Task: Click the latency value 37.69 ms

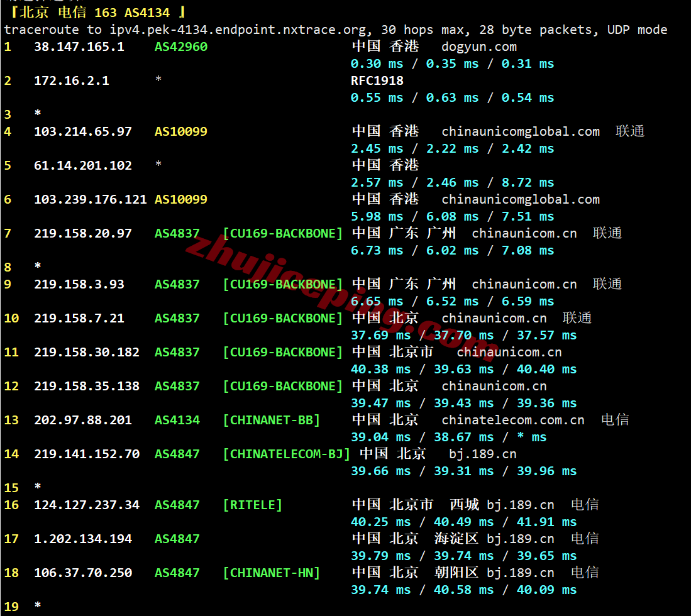Action: coord(381,335)
